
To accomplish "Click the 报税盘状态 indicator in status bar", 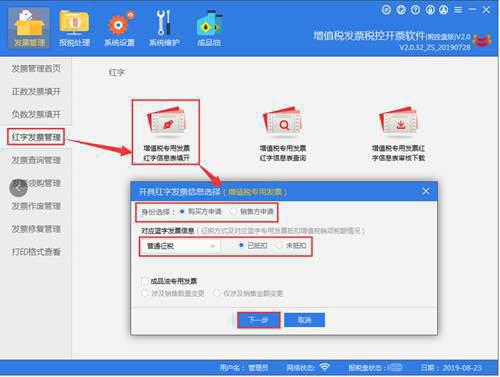I will click(x=375, y=368).
